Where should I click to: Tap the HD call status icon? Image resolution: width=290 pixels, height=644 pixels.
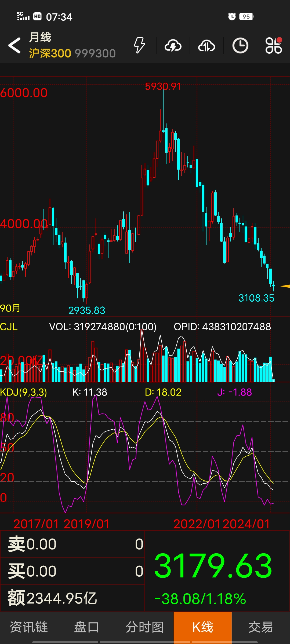[37, 17]
